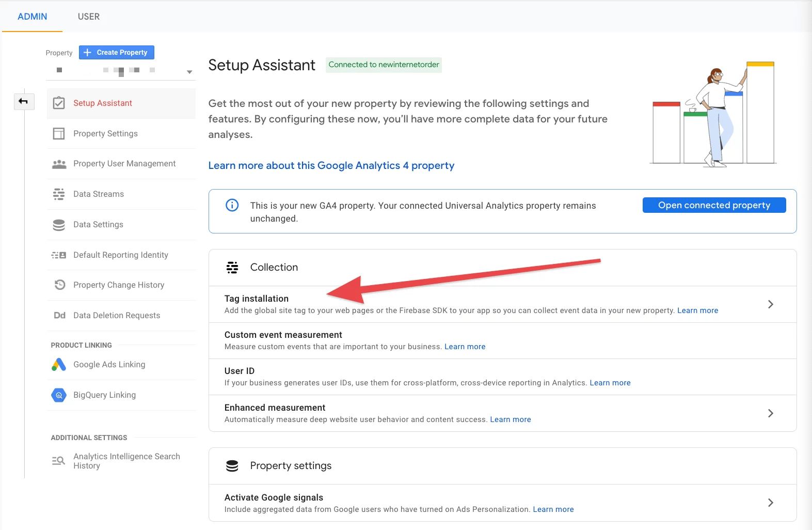Click the back arrow collapse icon
Viewport: 812px width, 530px height.
click(x=24, y=101)
